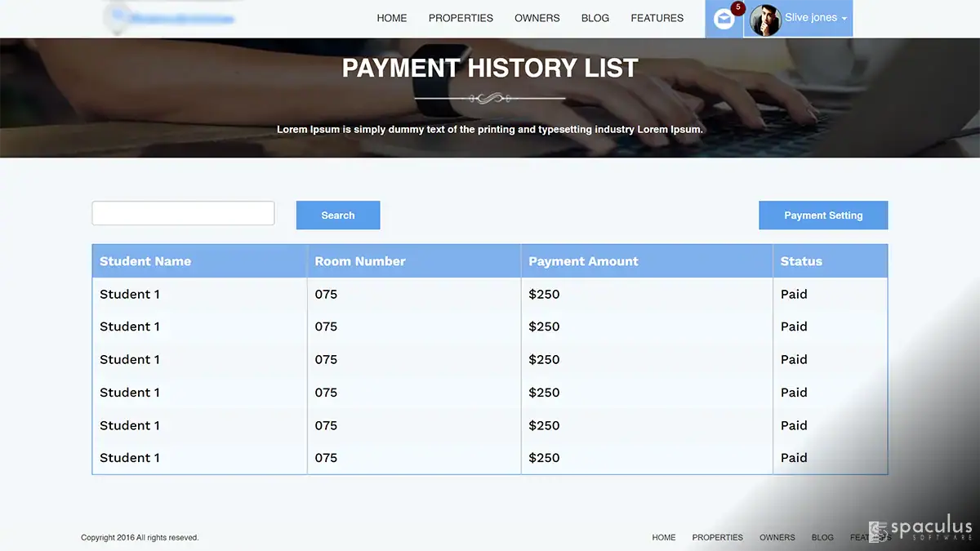Go to PROPERTIES in the top navigation

point(461,18)
